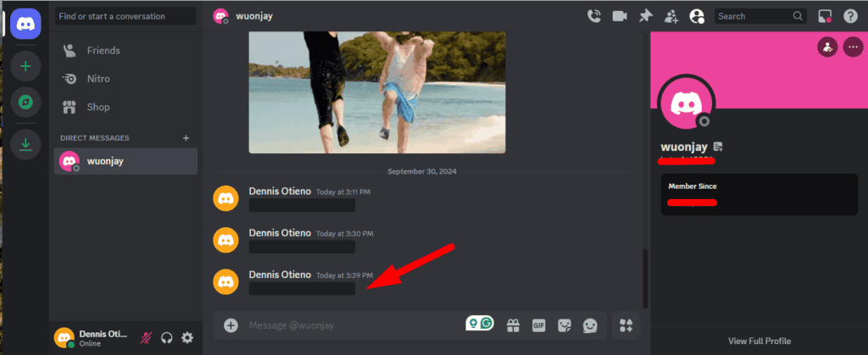Toggle headphone deafen
The width and height of the screenshot is (868, 355).
tap(167, 338)
